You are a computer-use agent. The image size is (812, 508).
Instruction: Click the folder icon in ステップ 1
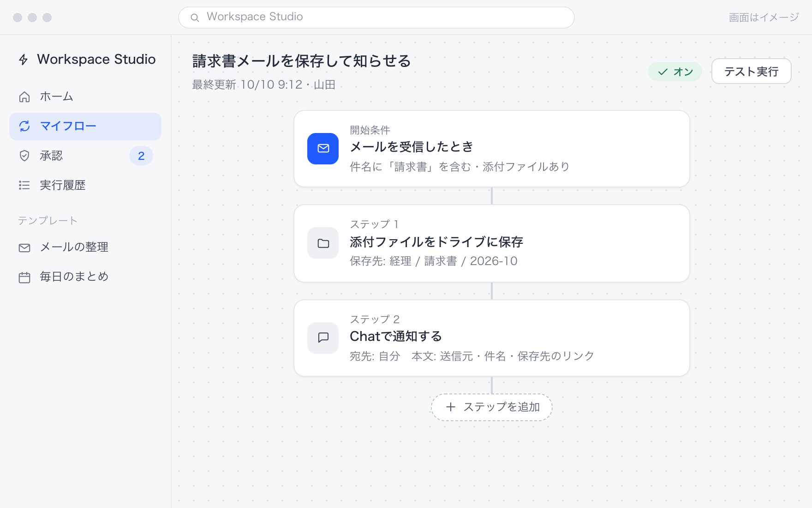pos(323,243)
